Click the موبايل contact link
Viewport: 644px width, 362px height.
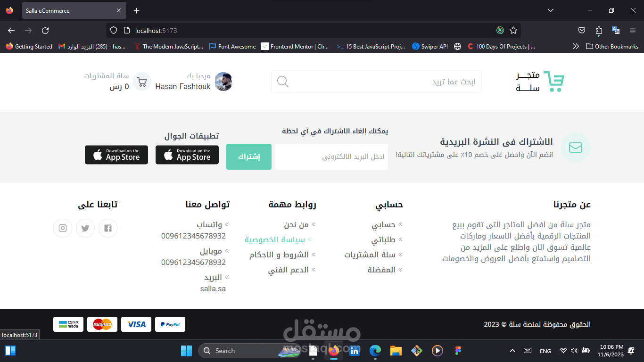(211, 251)
